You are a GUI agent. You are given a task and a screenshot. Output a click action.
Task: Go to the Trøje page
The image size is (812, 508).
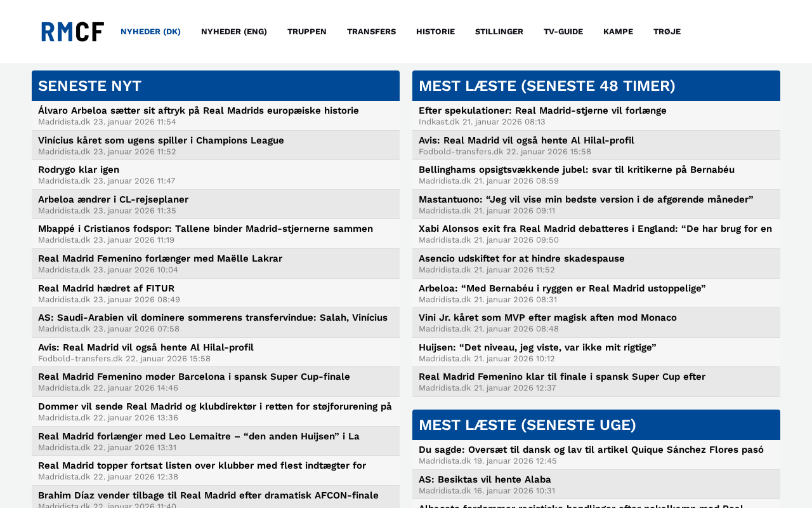[x=667, y=32]
